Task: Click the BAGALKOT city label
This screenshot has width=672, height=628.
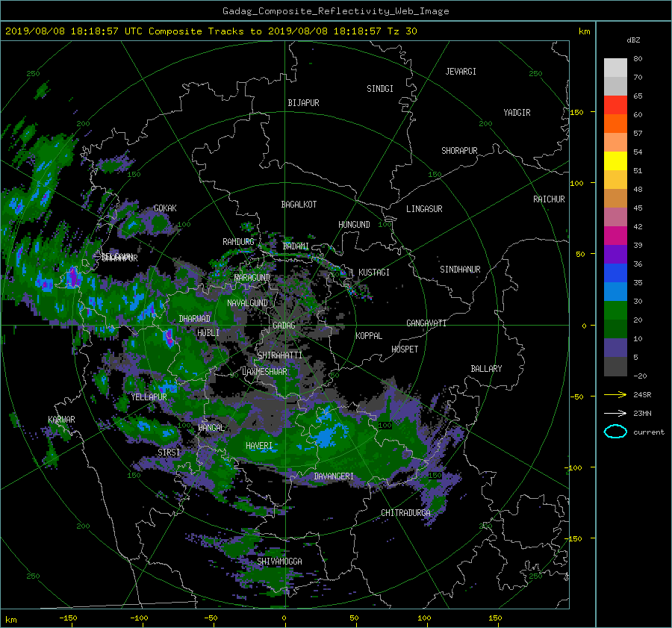Action: point(299,205)
